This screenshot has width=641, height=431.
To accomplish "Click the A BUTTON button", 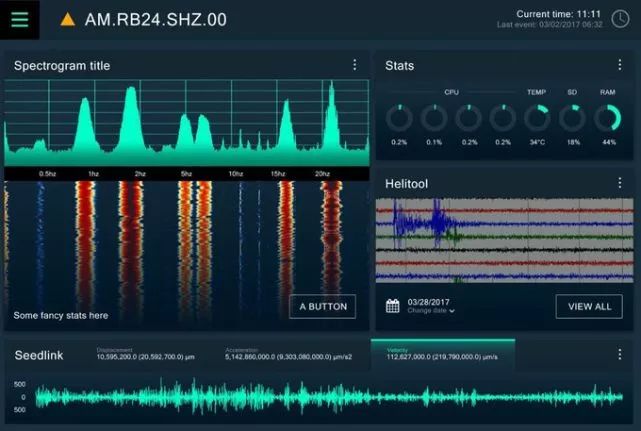I will [323, 307].
